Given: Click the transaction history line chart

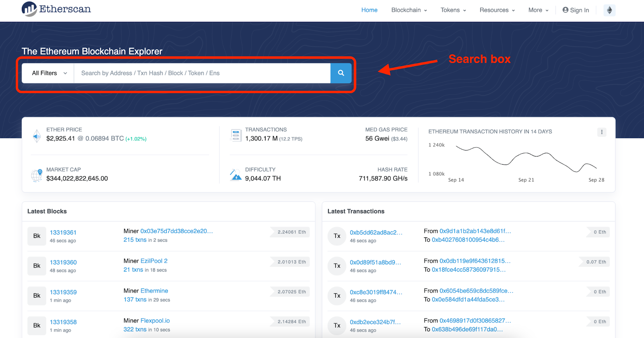Looking at the screenshot, I should 526,159.
